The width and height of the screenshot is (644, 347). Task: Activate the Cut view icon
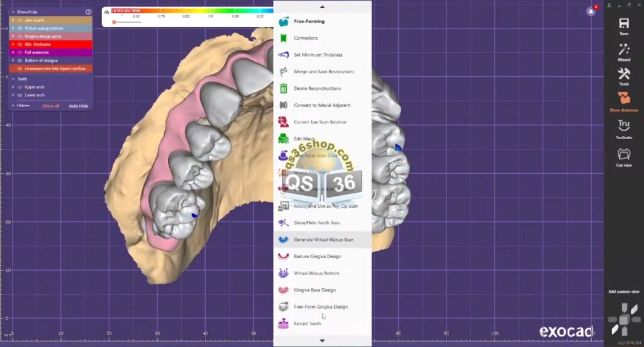[624, 154]
